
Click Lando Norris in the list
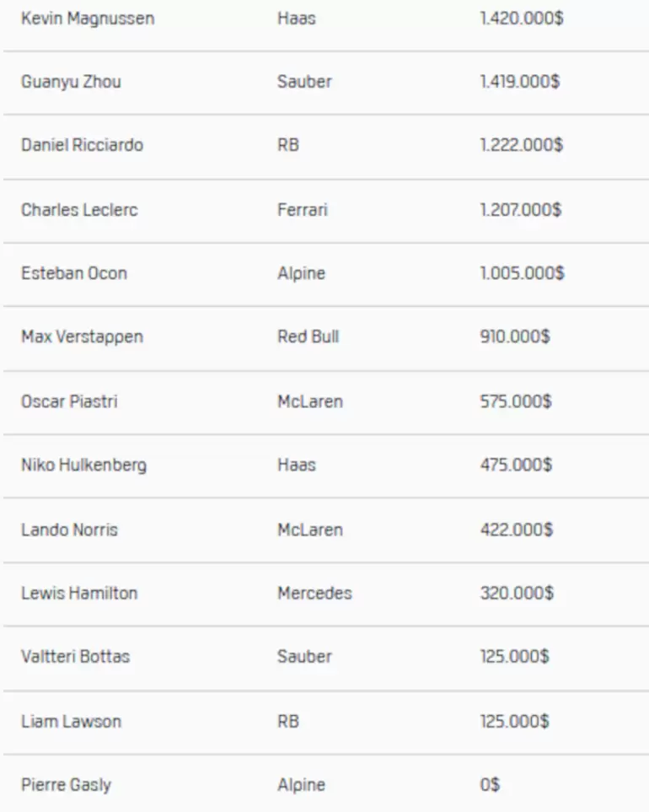tap(69, 530)
